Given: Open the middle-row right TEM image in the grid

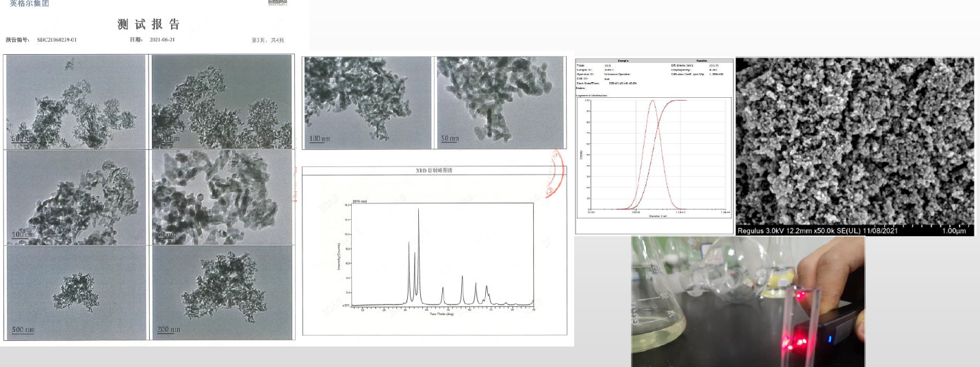Looking at the screenshot, I should pyautogui.click(x=221, y=197).
